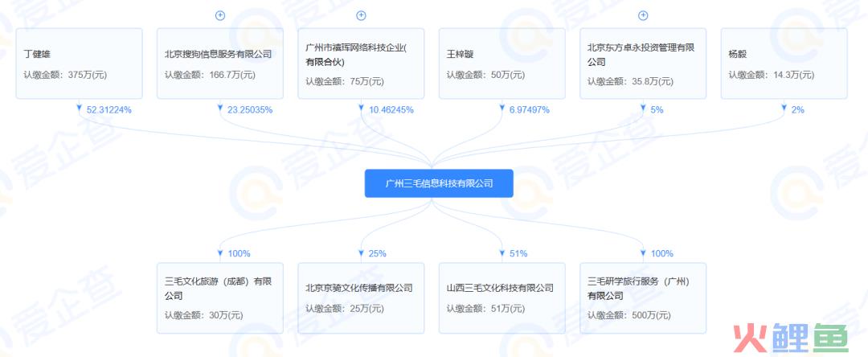Open the 北京搜狗信息服务有限公司 card
868x357 pixels.
coord(219,64)
